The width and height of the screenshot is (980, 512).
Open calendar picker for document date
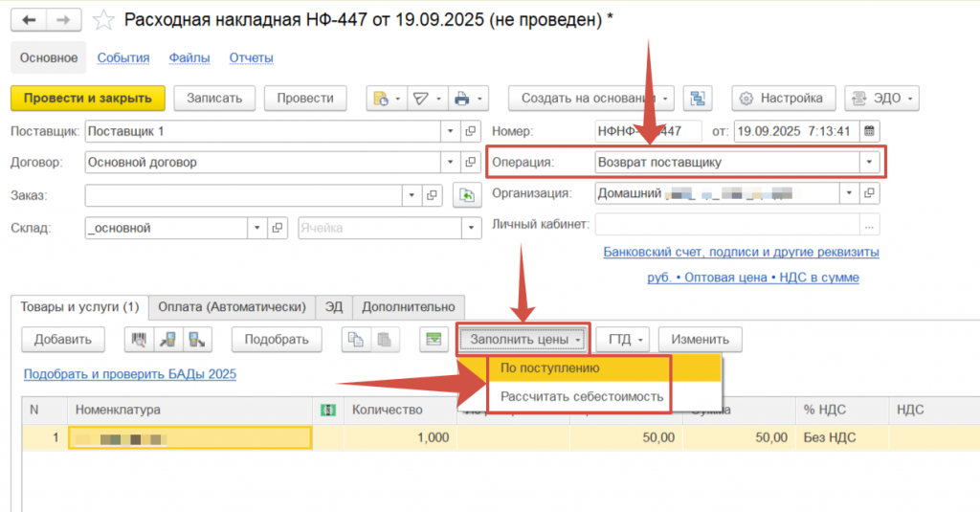[x=869, y=131]
